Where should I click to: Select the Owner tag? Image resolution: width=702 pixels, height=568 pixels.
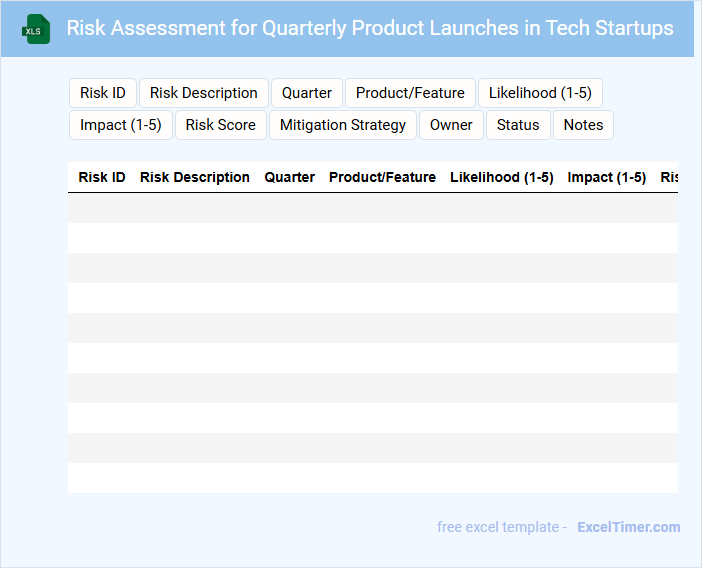(451, 125)
